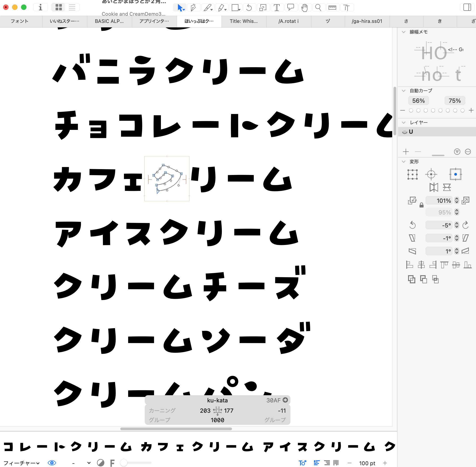Switch to the BASIC ALP... tab
476x467 pixels.
[x=109, y=21]
